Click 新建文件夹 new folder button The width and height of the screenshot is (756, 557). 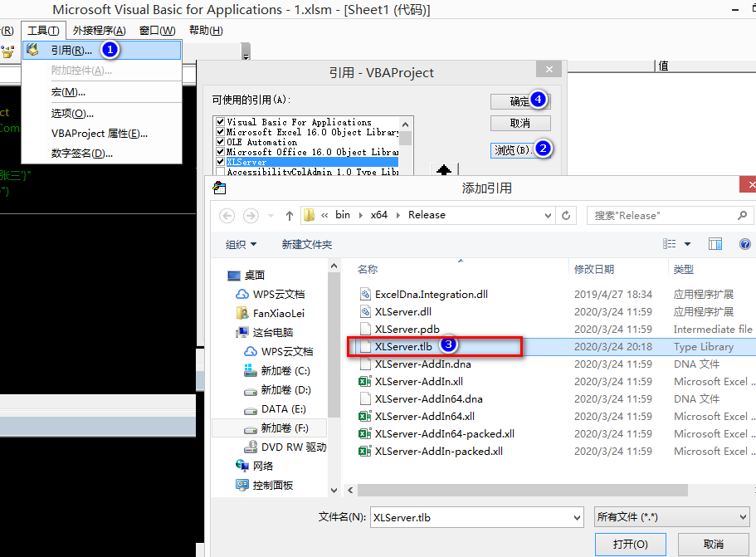point(307,245)
